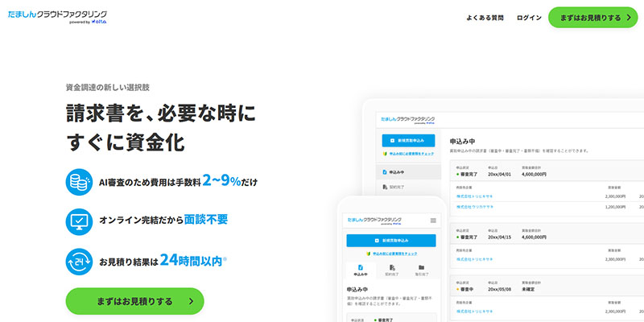Click the icon beside desktop sidebar 契約完了
The width and height of the screenshot is (644, 322).
point(385,187)
